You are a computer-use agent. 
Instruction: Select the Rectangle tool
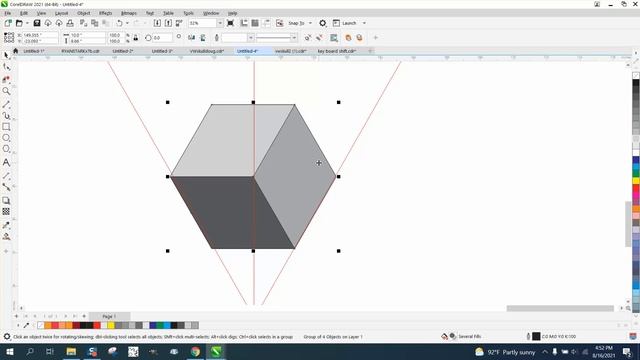pos(6,127)
